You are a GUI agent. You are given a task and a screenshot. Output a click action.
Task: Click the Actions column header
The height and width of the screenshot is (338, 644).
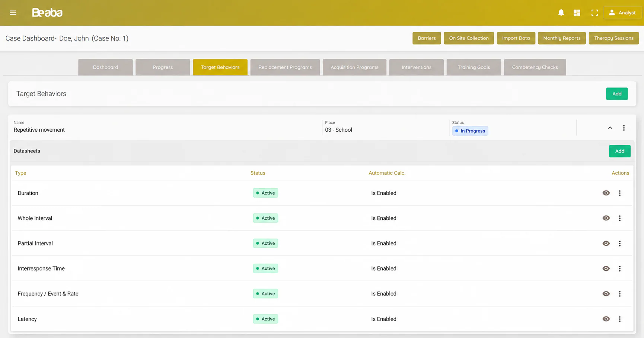tap(620, 173)
